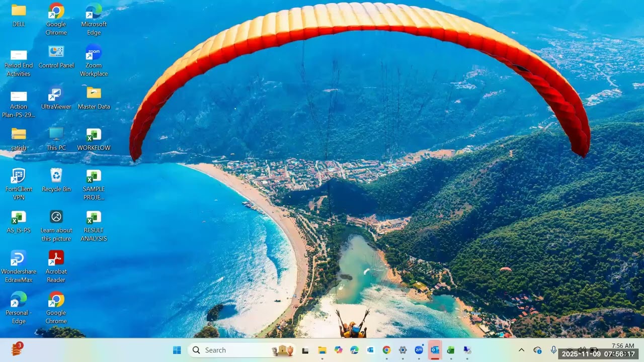Open File Explorer from the taskbar
This screenshot has height=362, width=644.
322,350
